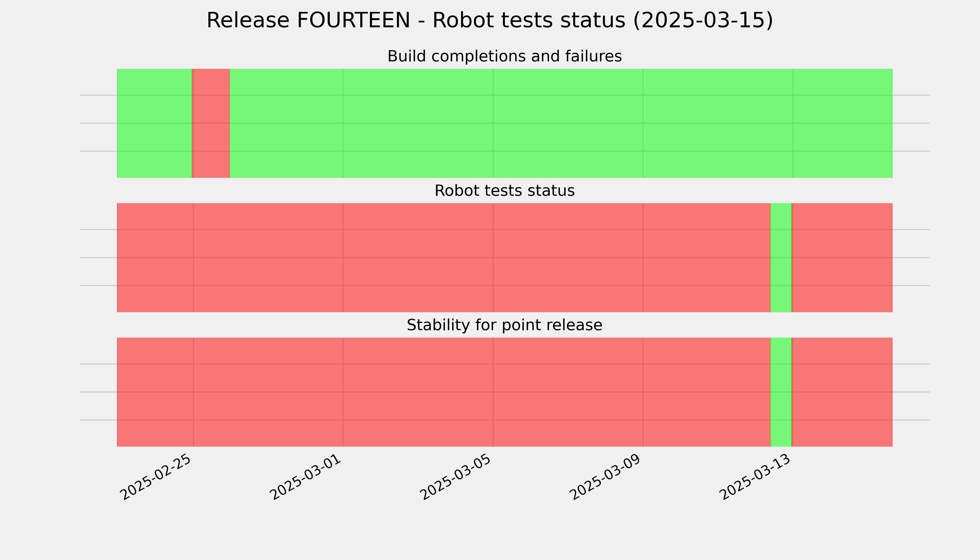Click the last green segment after 03-13 in Build completions
980x560 pixels.
tap(843, 123)
